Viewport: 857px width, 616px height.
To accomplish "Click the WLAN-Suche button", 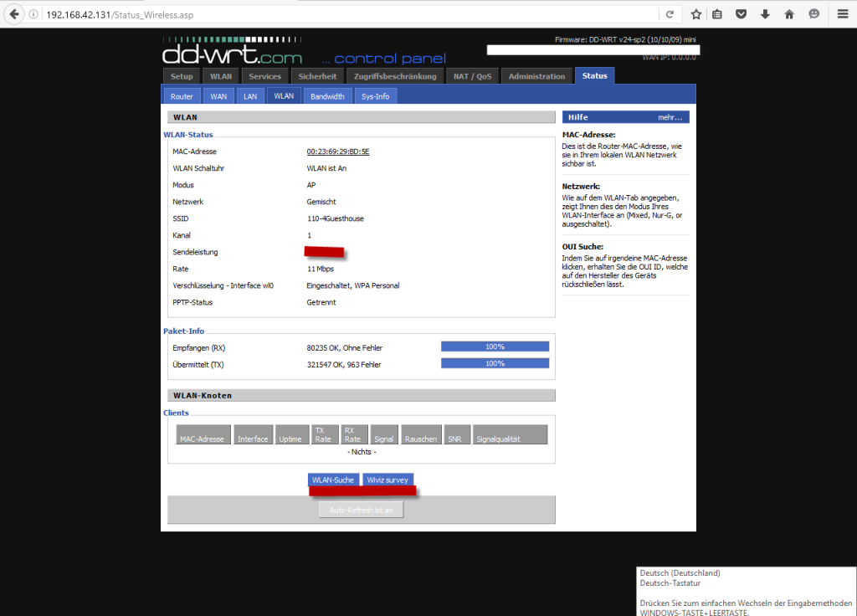I will [333, 480].
